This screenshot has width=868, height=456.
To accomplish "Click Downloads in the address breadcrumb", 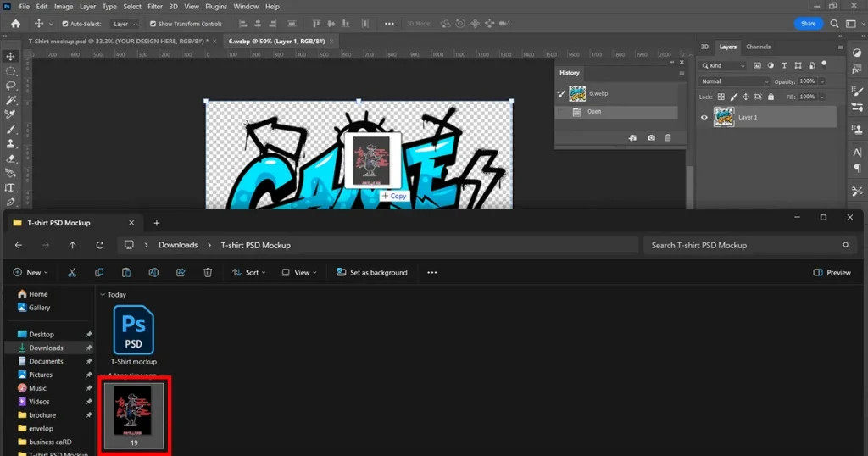I will click(178, 245).
